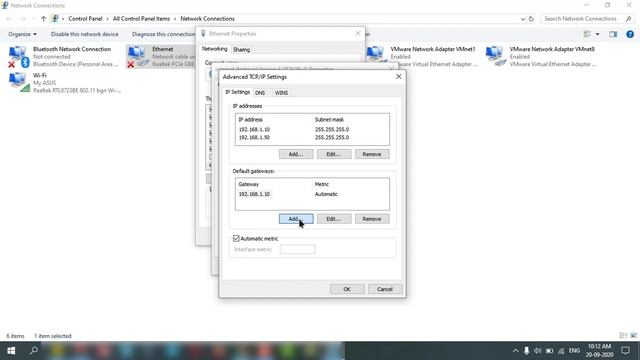This screenshot has width=640, height=360.
Task: Click the Network Connections breadcrumb
Action: (x=207, y=19)
